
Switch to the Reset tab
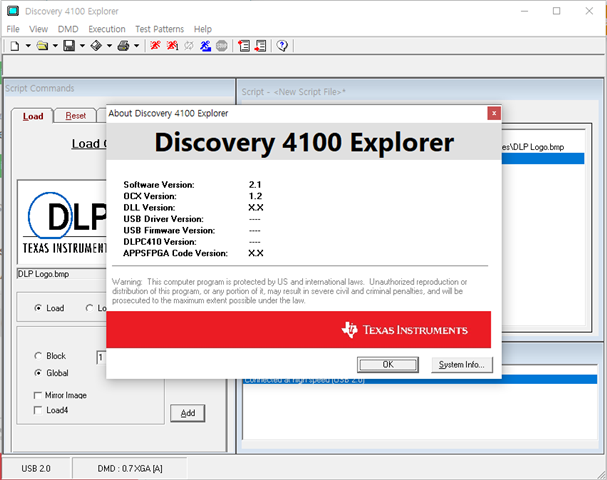click(75, 116)
